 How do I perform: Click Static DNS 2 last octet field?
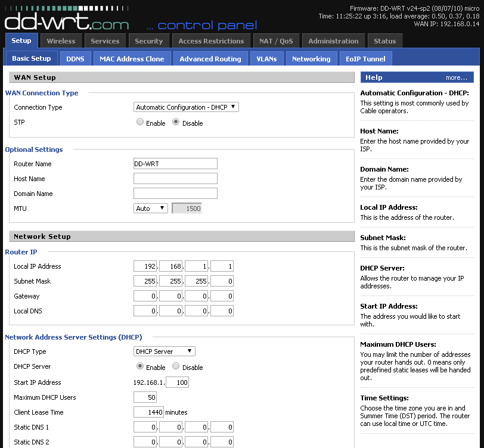(222, 442)
